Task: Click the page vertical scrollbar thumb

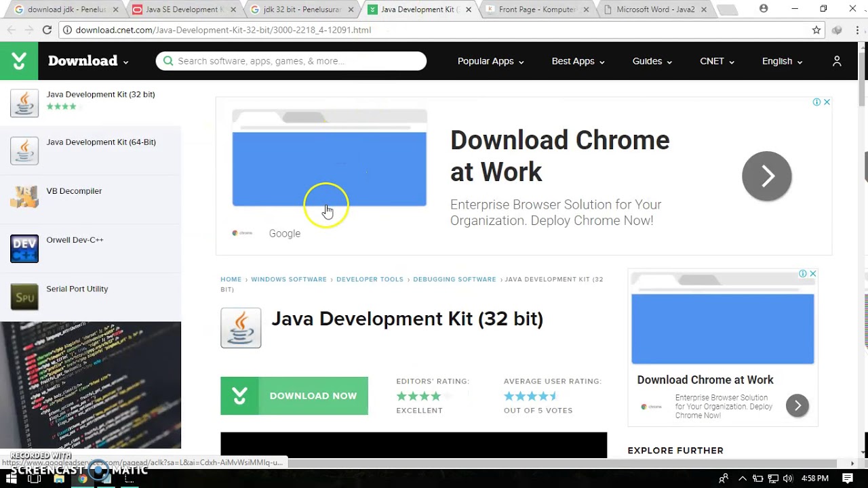Action: [863, 78]
